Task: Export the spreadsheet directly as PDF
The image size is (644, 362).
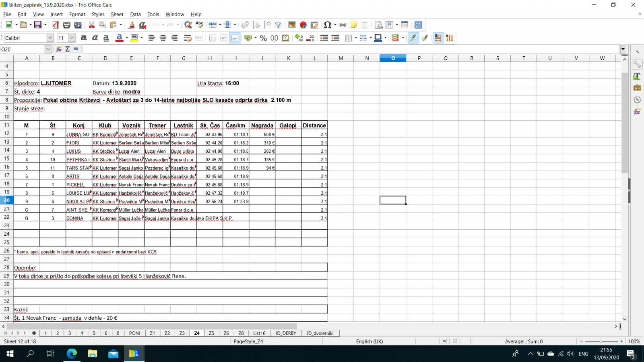Action: pos(56,25)
